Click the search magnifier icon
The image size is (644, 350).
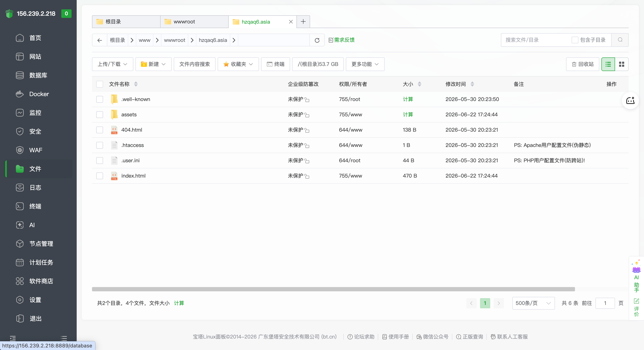620,40
